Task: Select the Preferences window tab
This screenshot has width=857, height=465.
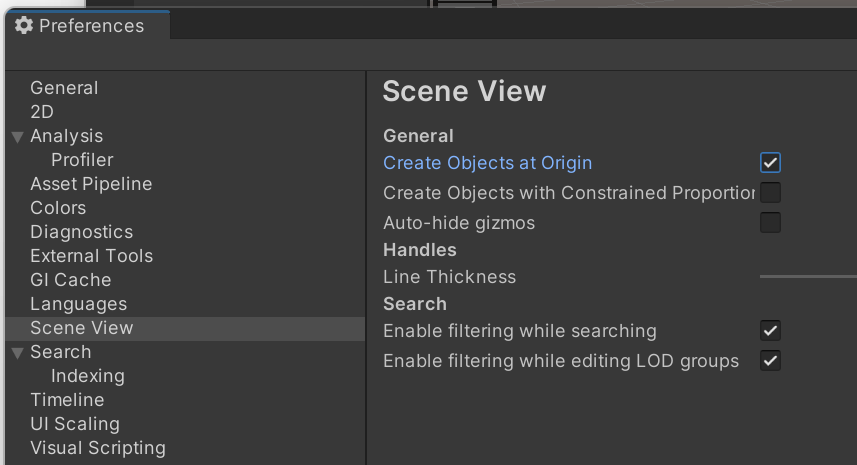Action: tap(88, 26)
